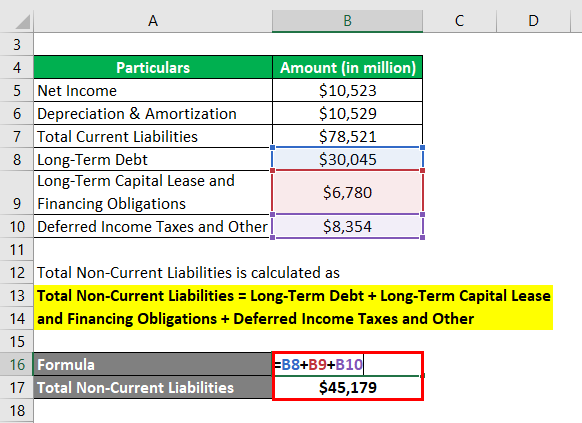Click 'Total Non-Current Liabilities is calculated as' text

(x=188, y=273)
